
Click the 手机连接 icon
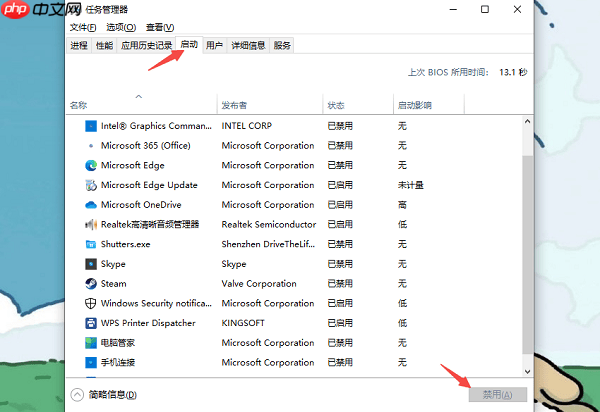click(91, 362)
